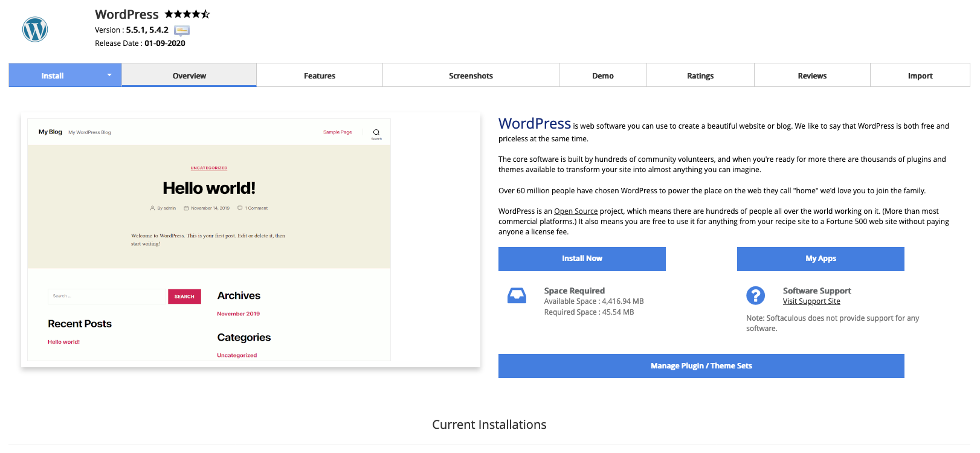View the Screenshots tab
This screenshot has height=453, width=980.
[x=471, y=75]
